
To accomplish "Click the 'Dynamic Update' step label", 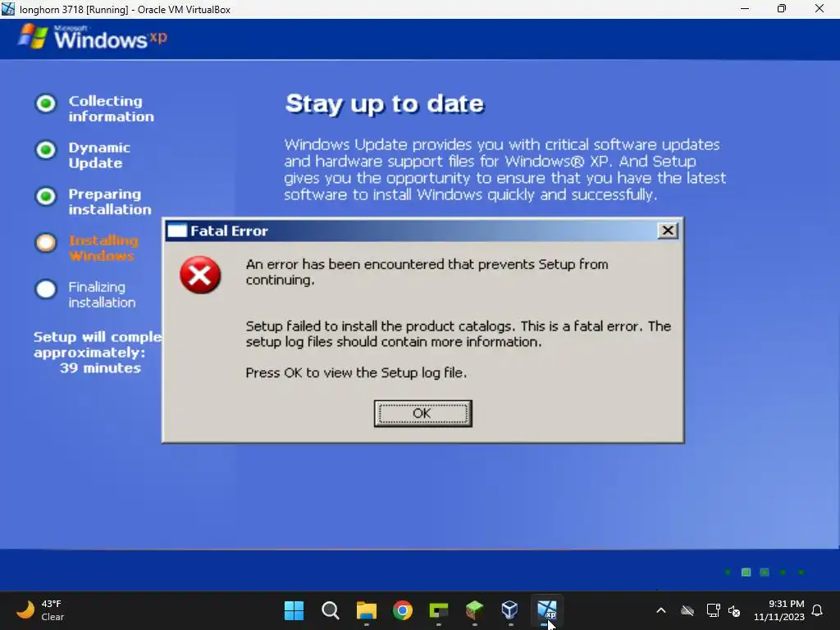I will [x=99, y=155].
